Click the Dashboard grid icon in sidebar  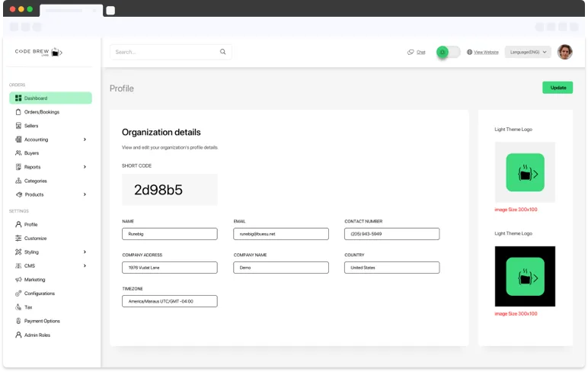tap(18, 98)
